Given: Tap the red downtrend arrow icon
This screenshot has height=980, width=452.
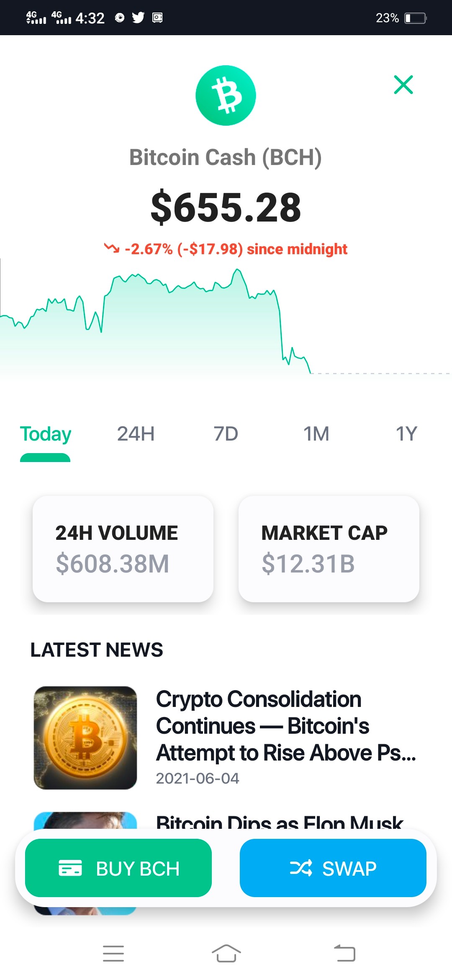Looking at the screenshot, I should click(112, 248).
